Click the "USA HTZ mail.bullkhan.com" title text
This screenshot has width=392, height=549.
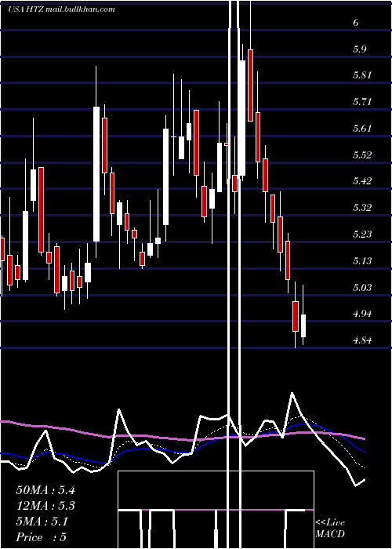(x=61, y=9)
